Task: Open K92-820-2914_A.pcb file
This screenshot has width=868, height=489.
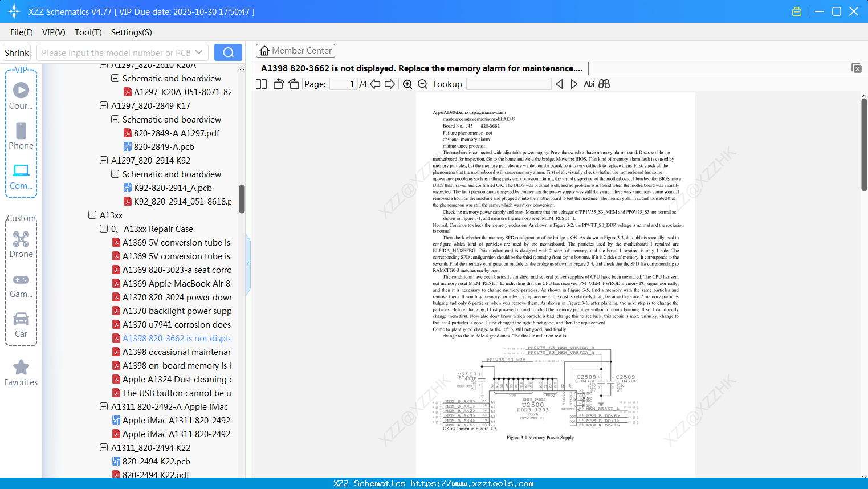Action: [168, 188]
